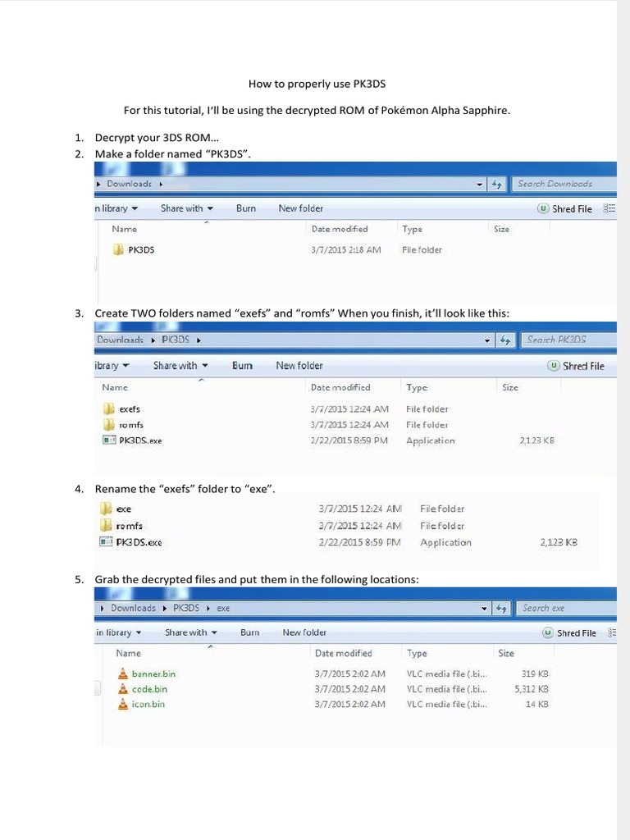Click New folder in Downloads window toolbar
Viewport: 630px width, 840px height.
(300, 208)
